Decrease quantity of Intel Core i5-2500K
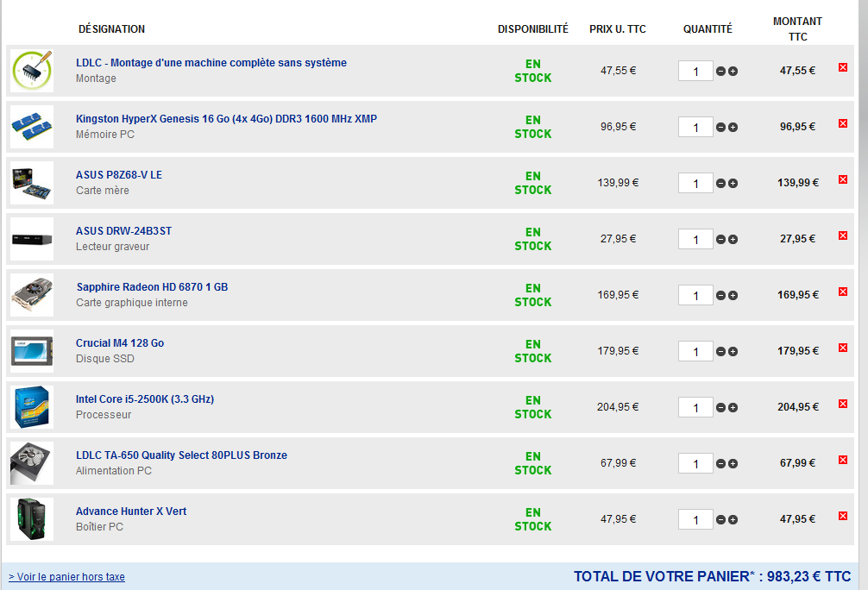The width and height of the screenshot is (868, 590). click(x=720, y=408)
